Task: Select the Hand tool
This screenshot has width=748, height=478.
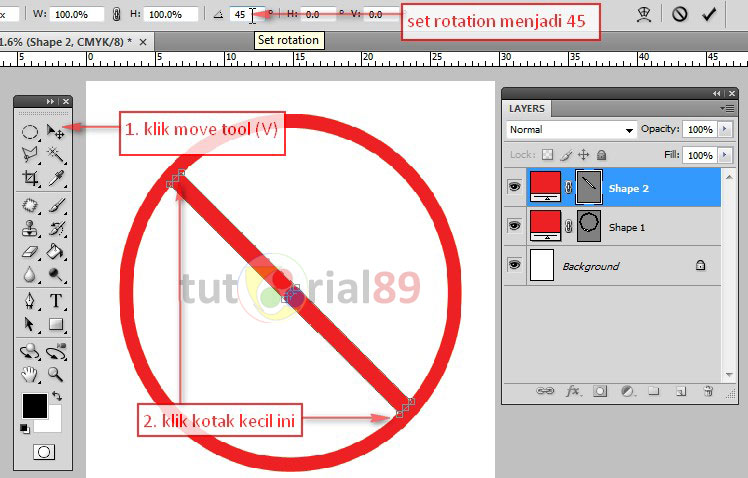Action: (30, 374)
